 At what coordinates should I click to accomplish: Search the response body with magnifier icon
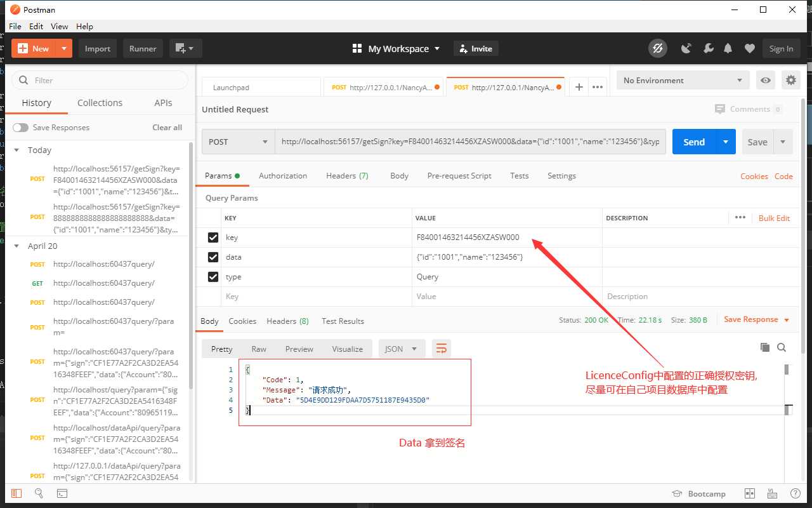[x=782, y=347]
